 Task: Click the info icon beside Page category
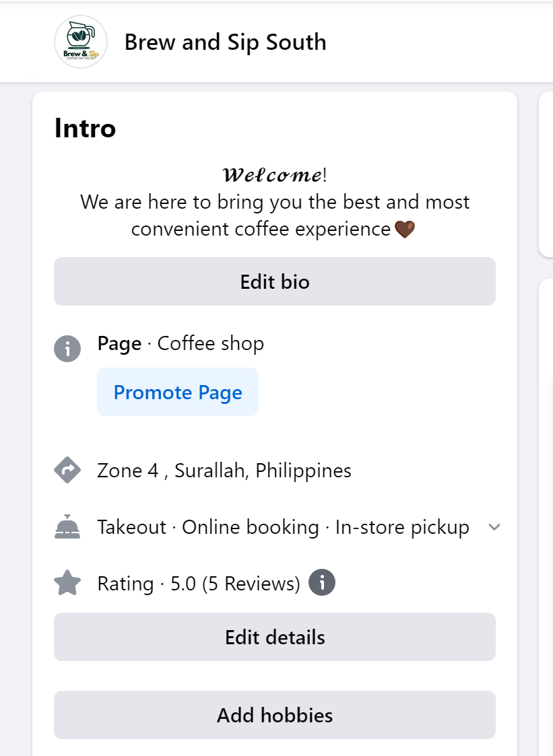coord(67,349)
